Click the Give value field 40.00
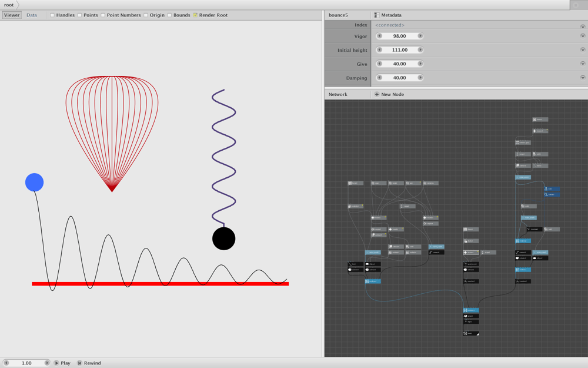Image resolution: width=588 pixels, height=368 pixels. [x=400, y=64]
